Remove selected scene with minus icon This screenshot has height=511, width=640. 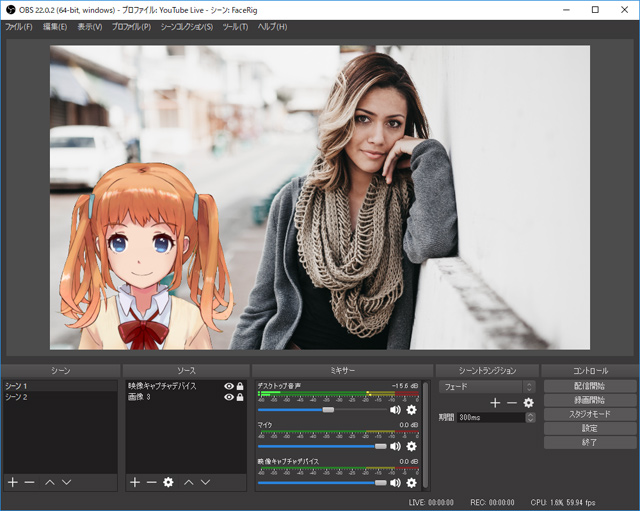coord(30,482)
